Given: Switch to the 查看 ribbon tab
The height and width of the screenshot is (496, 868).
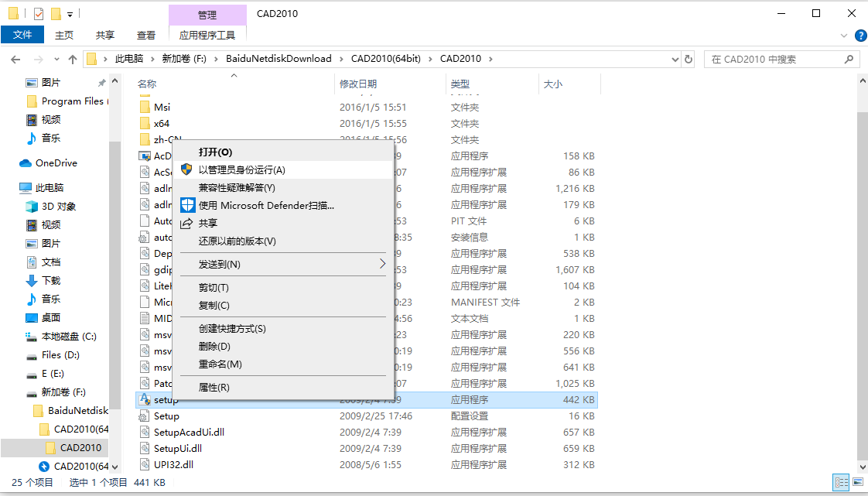Looking at the screenshot, I should tap(146, 35).
